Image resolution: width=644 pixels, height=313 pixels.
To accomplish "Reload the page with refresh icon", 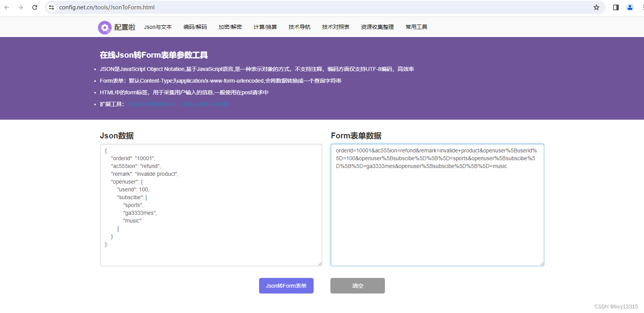I will (35, 7).
